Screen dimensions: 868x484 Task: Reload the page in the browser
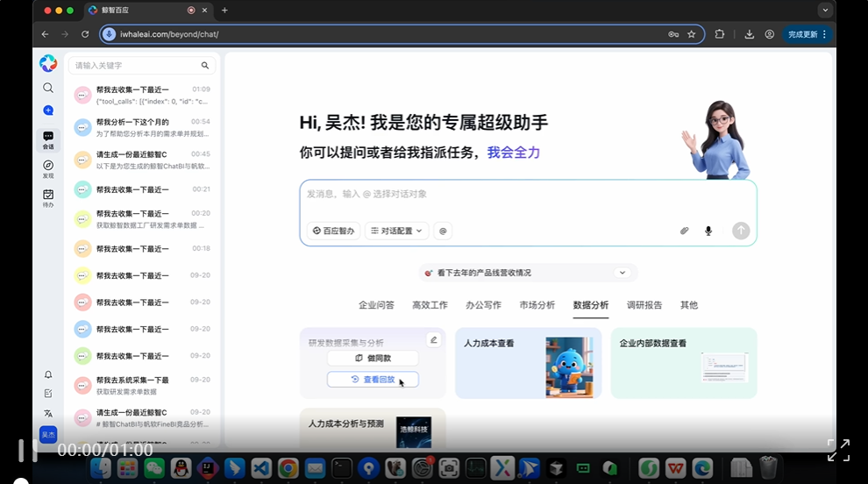click(85, 34)
